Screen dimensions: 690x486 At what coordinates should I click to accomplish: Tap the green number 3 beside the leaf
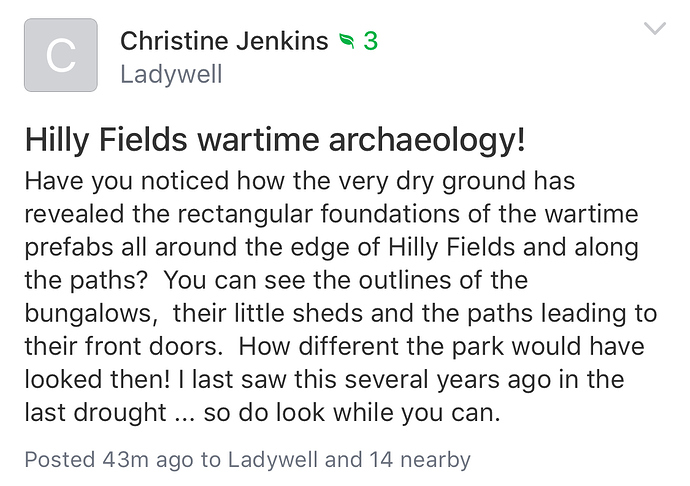point(370,41)
